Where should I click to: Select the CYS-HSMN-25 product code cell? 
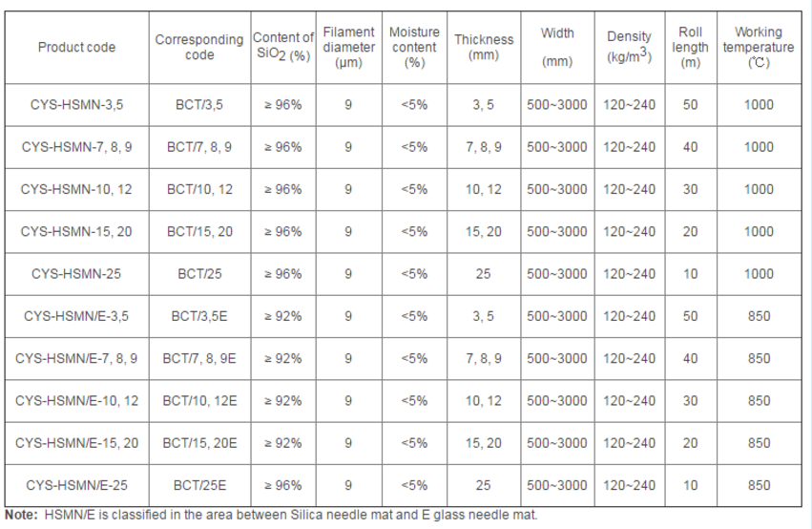point(75,274)
